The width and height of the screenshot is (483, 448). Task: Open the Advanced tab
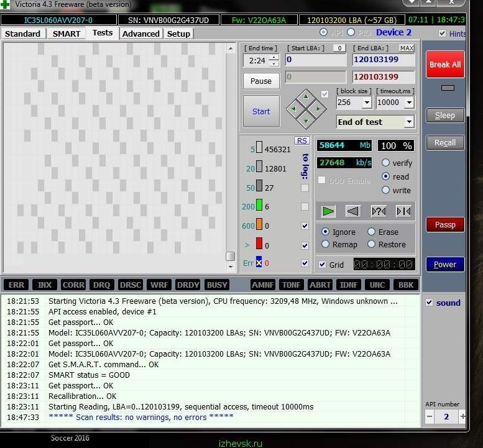(x=140, y=34)
